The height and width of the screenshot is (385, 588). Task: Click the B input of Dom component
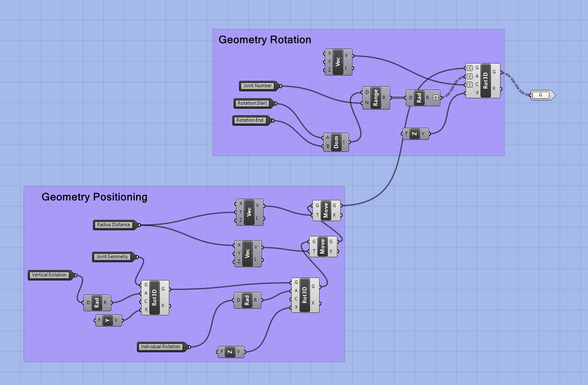pos(327,146)
